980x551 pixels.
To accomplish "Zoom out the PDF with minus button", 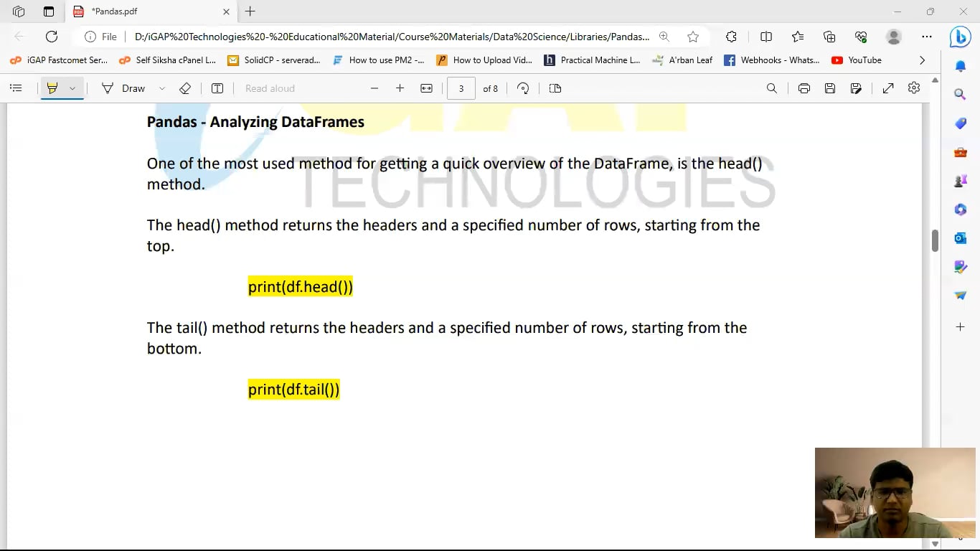I will tap(374, 88).
